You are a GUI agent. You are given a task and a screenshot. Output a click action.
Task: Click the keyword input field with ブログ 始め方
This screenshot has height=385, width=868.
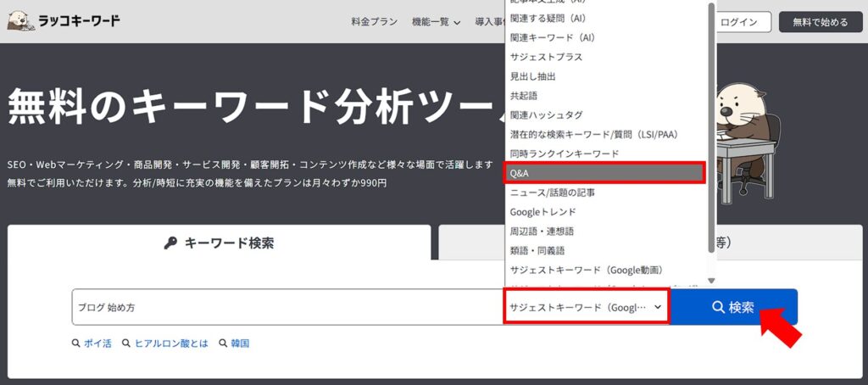click(288, 307)
